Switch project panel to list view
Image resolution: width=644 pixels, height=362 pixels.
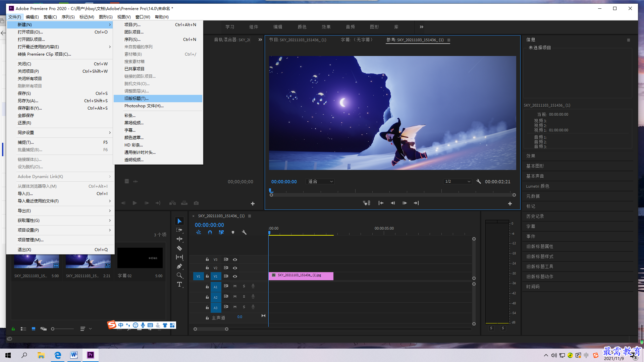pyautogui.click(x=23, y=329)
